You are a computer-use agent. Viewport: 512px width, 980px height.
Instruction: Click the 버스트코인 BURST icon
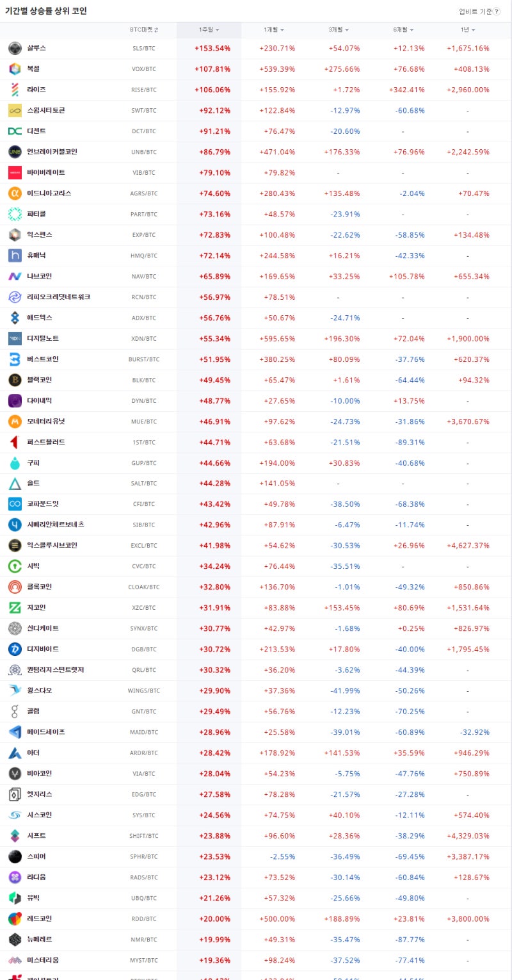click(x=15, y=359)
